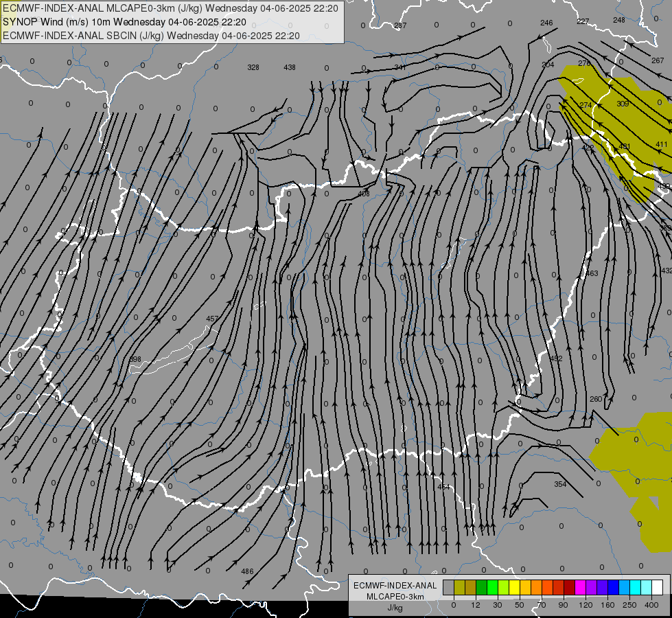This screenshot has width=672, height=618.
Task: Select the map value 260
Action: (x=596, y=399)
